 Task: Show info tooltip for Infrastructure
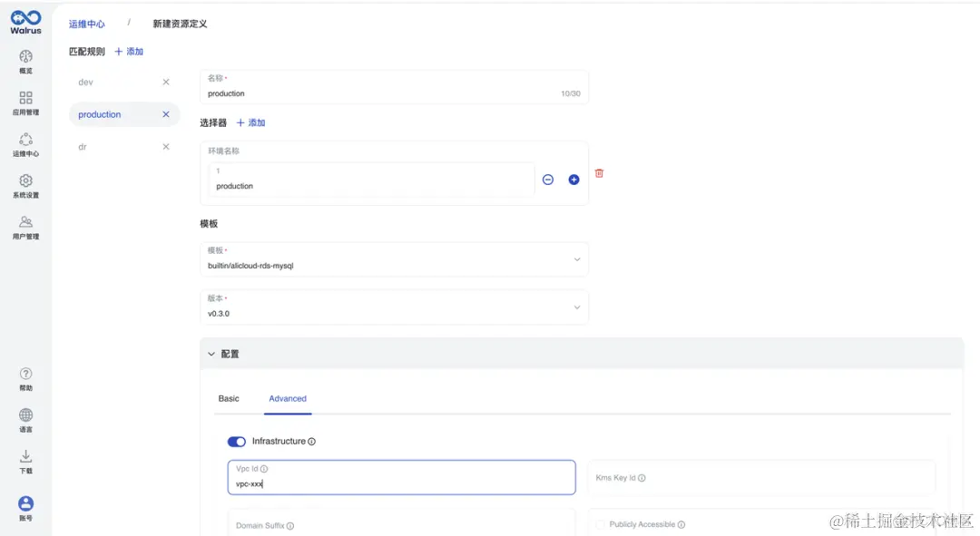point(312,442)
